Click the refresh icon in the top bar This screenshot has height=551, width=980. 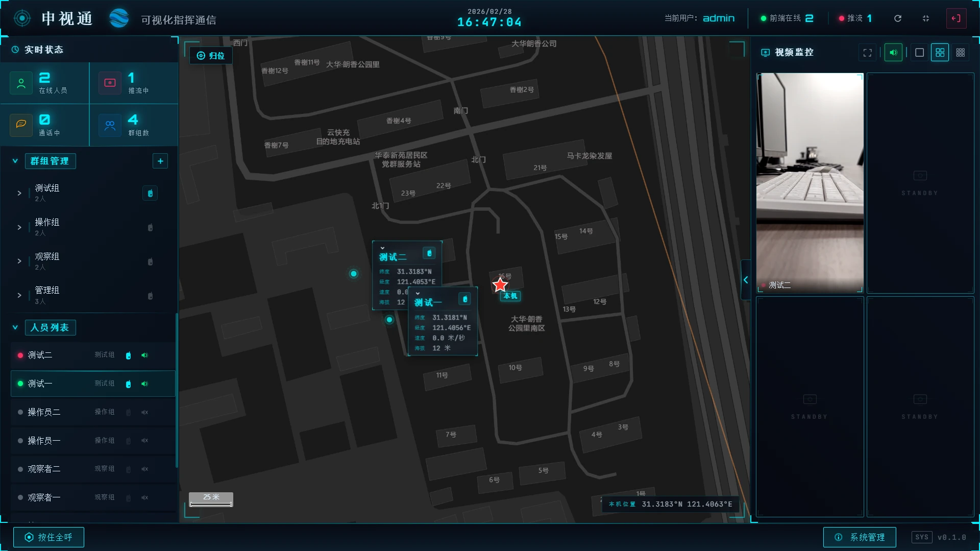[898, 18]
